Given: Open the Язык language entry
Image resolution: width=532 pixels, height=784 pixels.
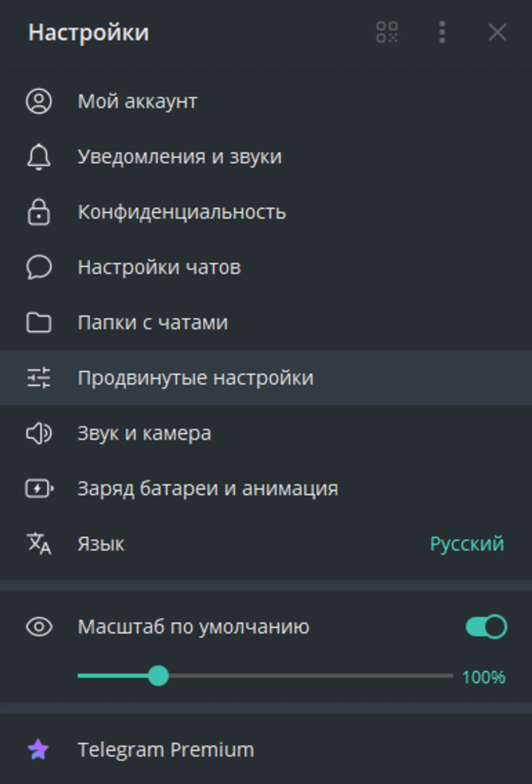Looking at the screenshot, I should click(266, 544).
